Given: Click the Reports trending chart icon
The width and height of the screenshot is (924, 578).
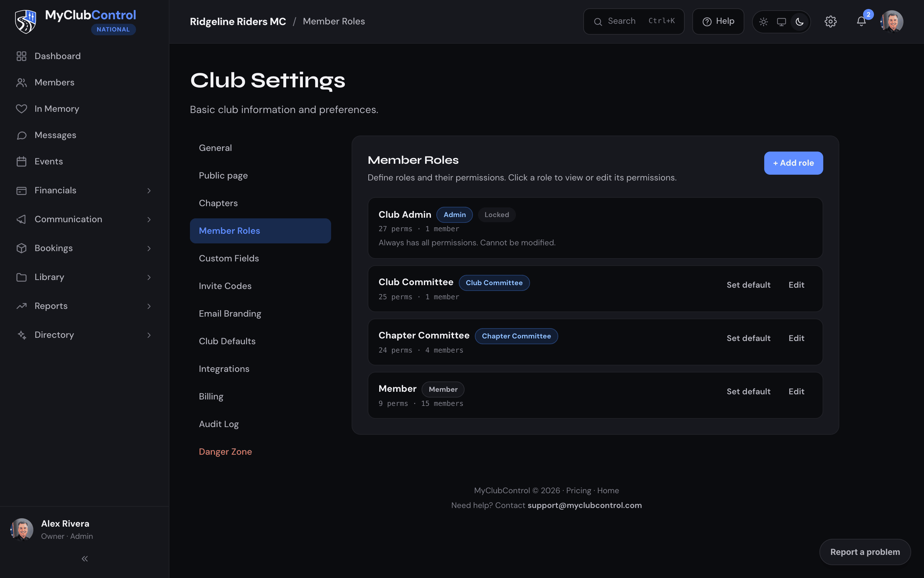Looking at the screenshot, I should point(21,306).
